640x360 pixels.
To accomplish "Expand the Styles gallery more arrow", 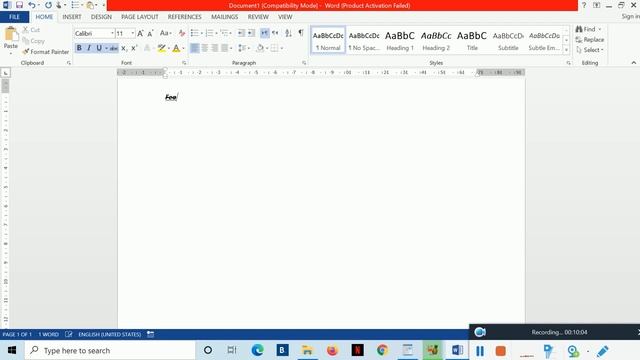I will coord(566,50).
